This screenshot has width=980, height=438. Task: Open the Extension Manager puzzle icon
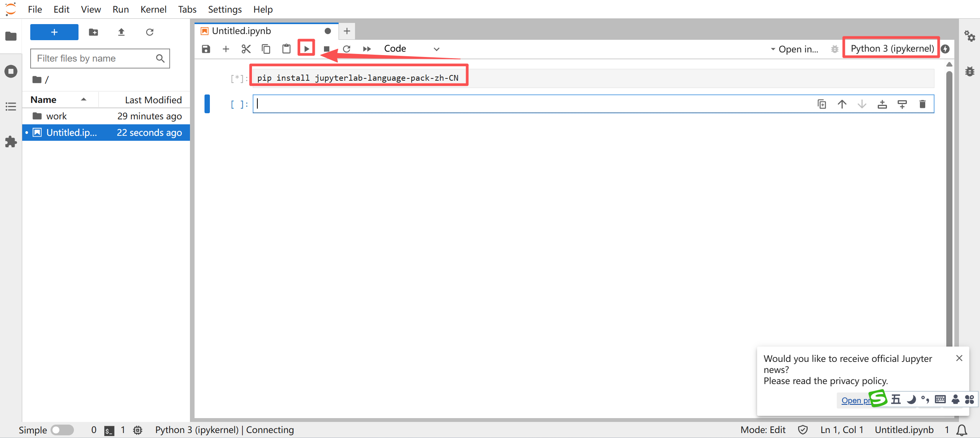11,142
